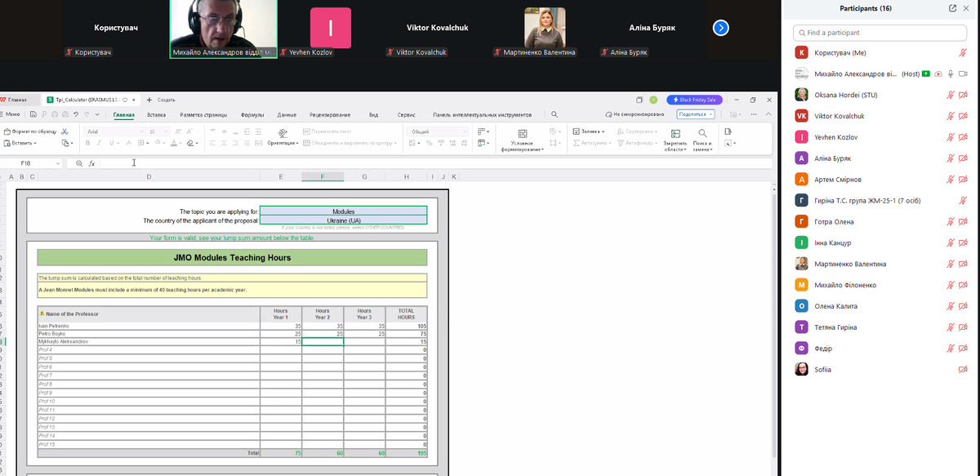This screenshot has height=476, width=980.
Task: Switch to the Формулы ribbon tab
Action: [252, 115]
